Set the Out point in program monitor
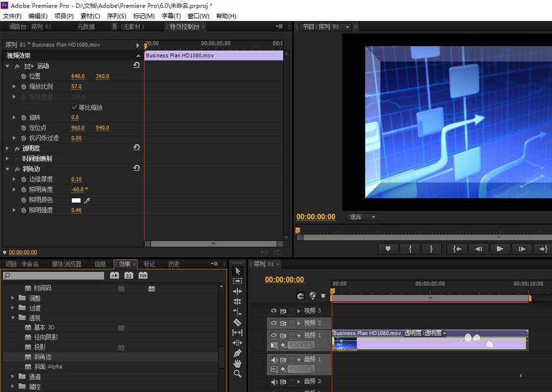This screenshot has width=552, height=392. tap(431, 249)
